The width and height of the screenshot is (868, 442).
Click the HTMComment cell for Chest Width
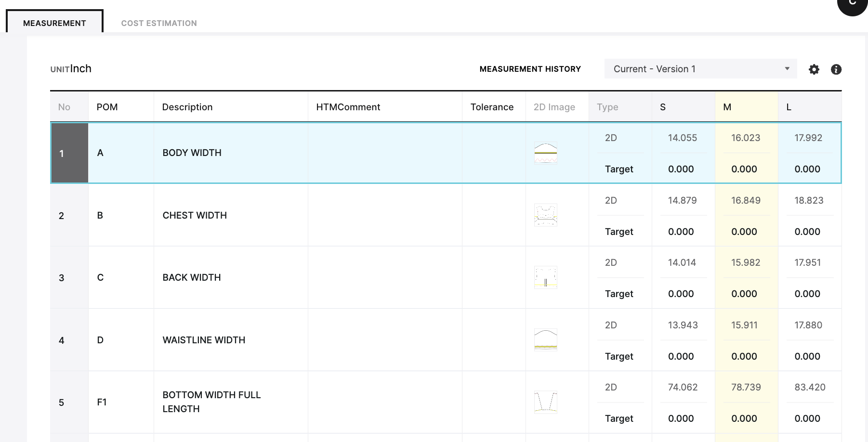[x=384, y=215]
